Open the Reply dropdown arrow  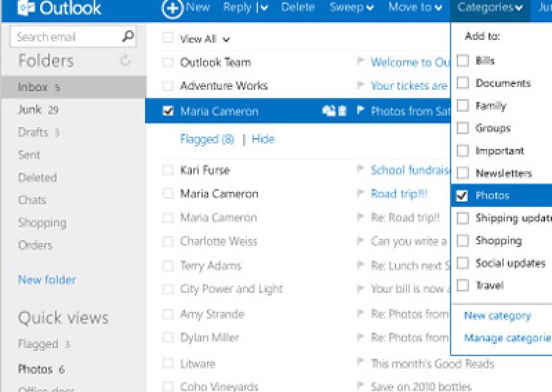tap(264, 8)
